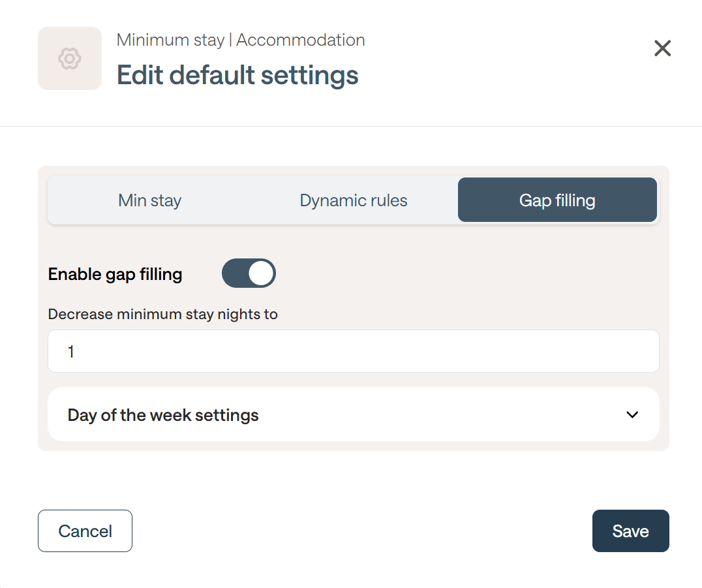
Task: Open the Dynamic rules tab
Action: click(x=353, y=200)
